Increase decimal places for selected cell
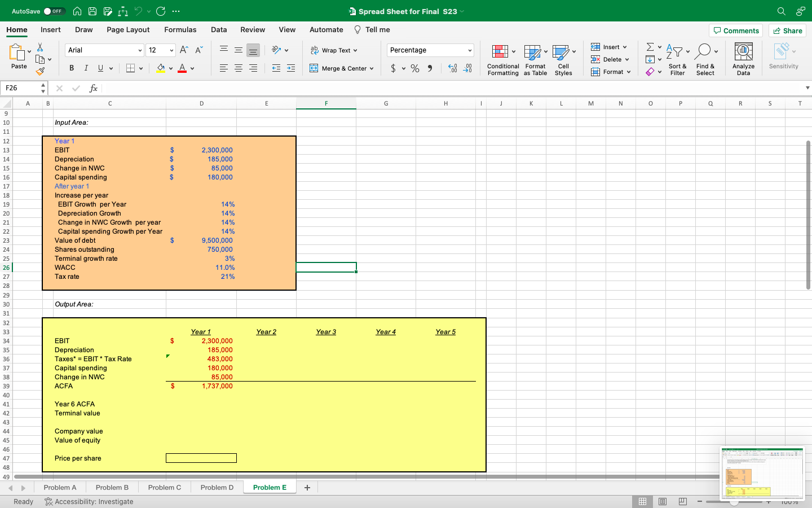The width and height of the screenshot is (812, 508). [x=452, y=68]
